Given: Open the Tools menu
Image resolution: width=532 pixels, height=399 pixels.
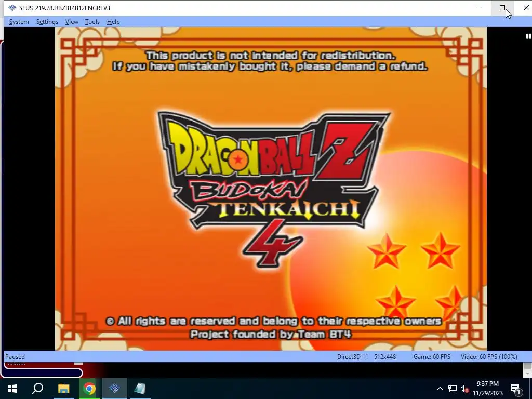Looking at the screenshot, I should (92, 22).
